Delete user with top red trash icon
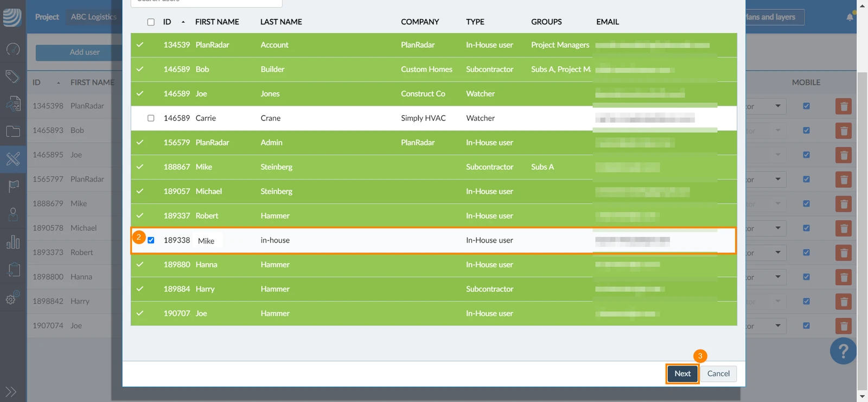 [844, 106]
